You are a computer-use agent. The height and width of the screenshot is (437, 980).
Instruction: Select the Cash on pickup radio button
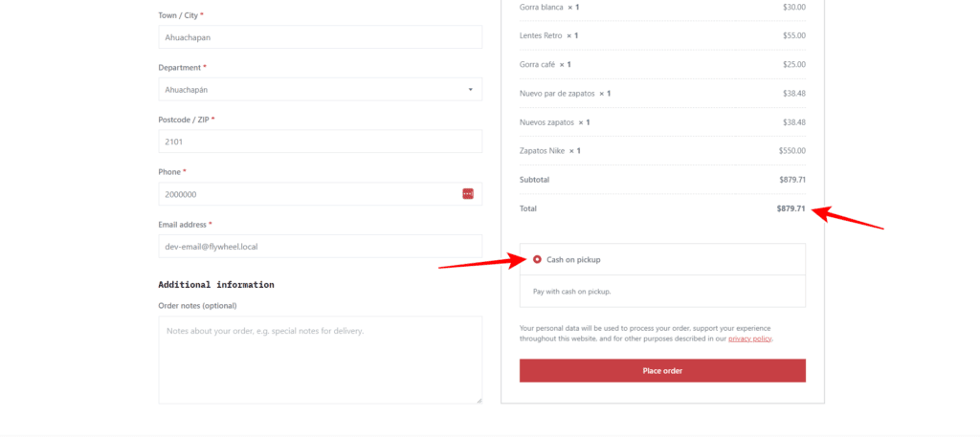(537, 259)
